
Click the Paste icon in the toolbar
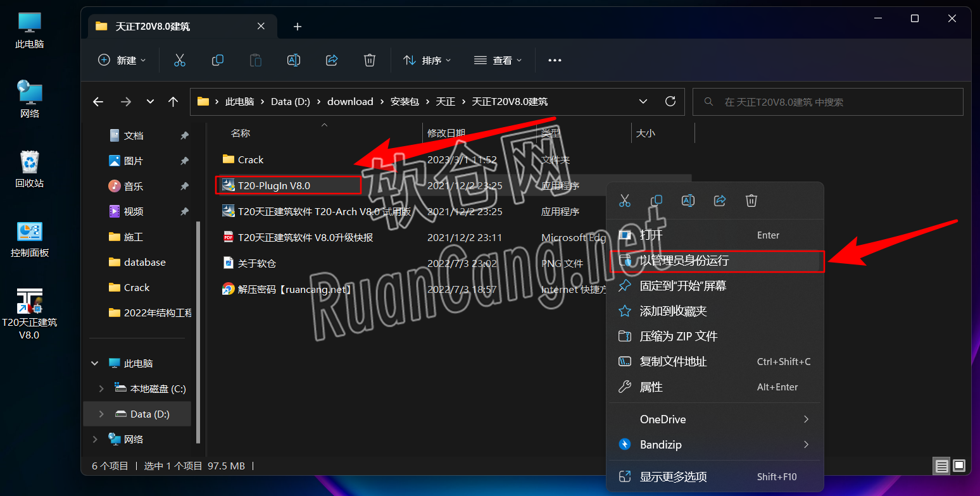(x=256, y=60)
